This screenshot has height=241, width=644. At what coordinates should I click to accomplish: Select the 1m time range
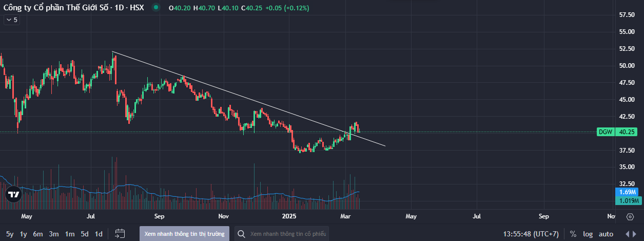(x=70, y=234)
